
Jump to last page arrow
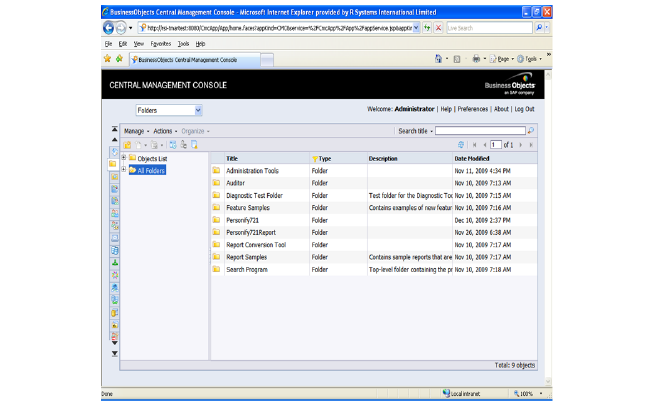pos(531,145)
